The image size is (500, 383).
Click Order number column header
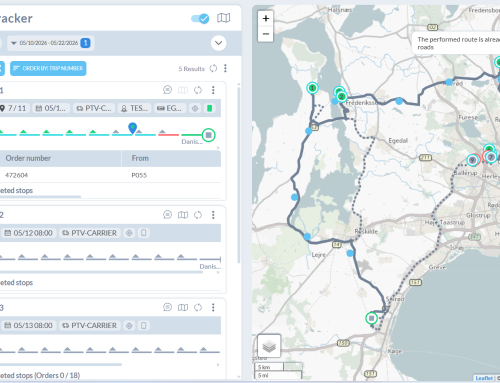(x=28, y=158)
